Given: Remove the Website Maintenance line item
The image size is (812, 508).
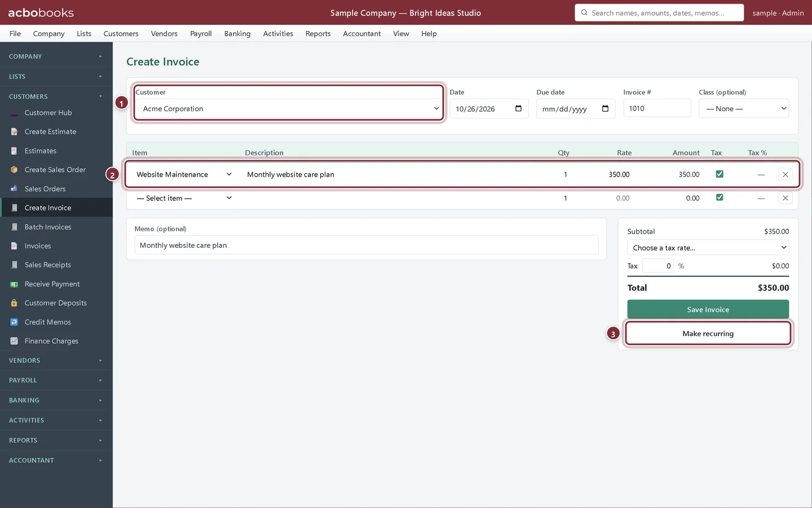Looking at the screenshot, I should click(785, 174).
